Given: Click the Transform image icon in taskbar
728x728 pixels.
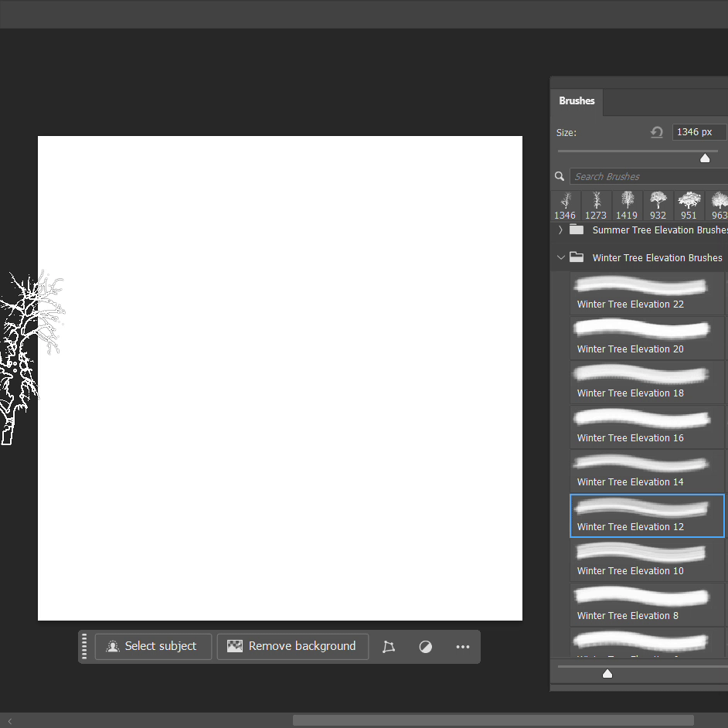Looking at the screenshot, I should (x=389, y=647).
